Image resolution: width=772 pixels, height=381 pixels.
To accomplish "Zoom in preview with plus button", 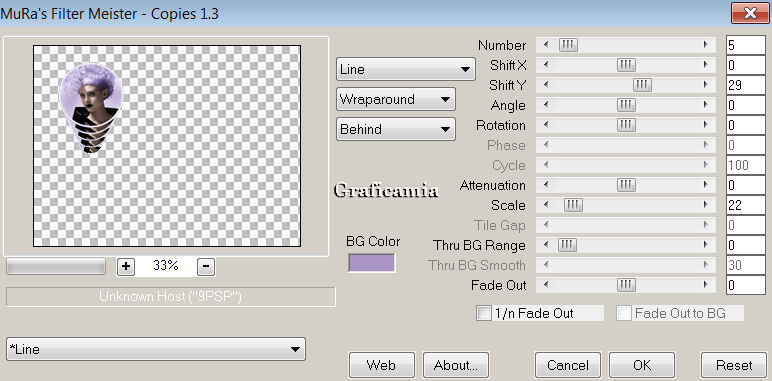I will coord(126,266).
